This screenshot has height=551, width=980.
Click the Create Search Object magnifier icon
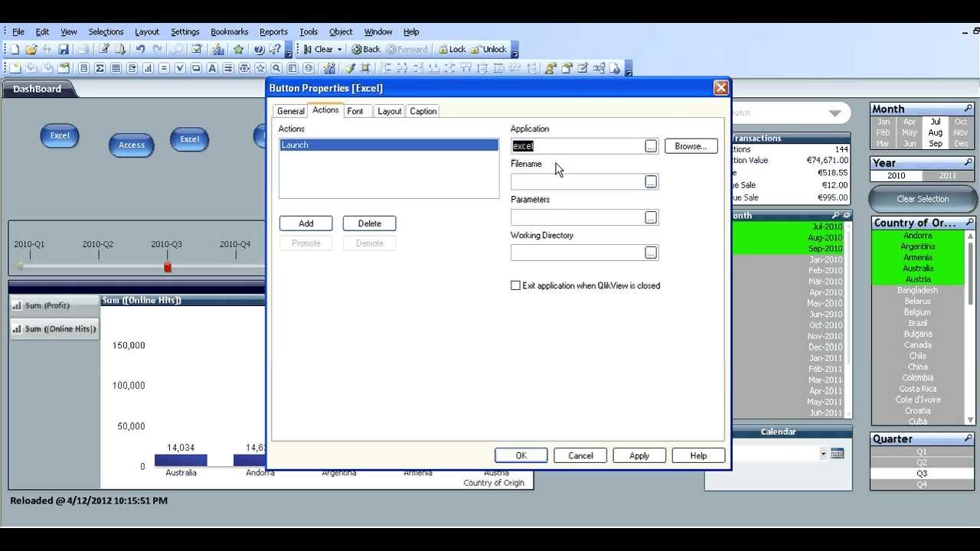(276, 68)
